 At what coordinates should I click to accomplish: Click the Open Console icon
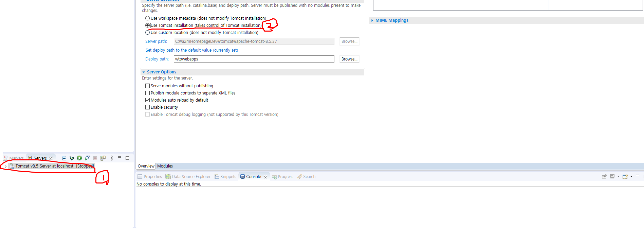tap(625, 176)
